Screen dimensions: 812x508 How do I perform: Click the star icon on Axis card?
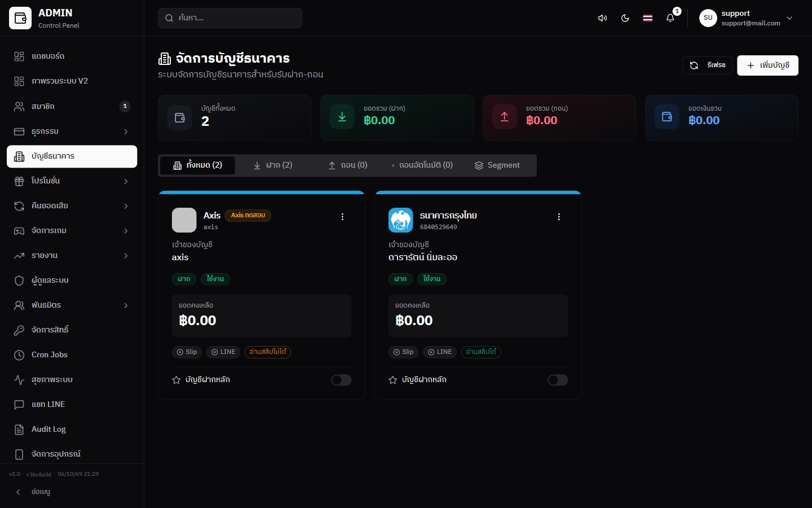[x=176, y=380]
